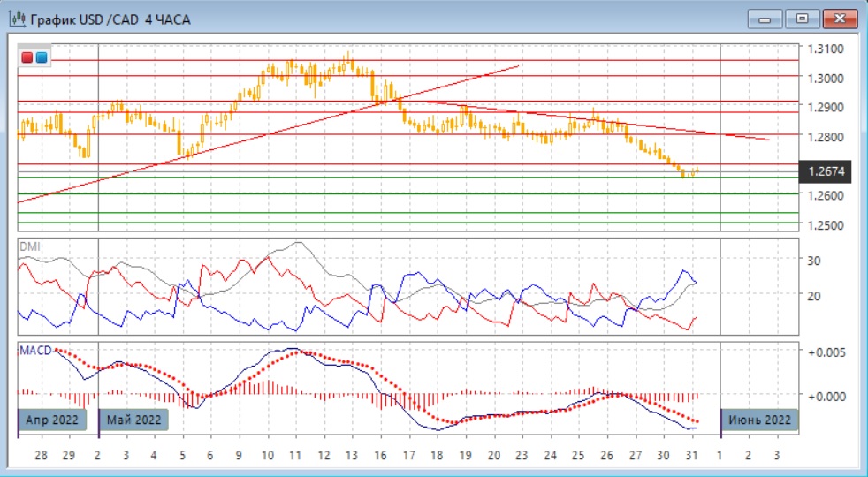
Task: Select the Май 2022 month marker
Action: click(x=133, y=420)
